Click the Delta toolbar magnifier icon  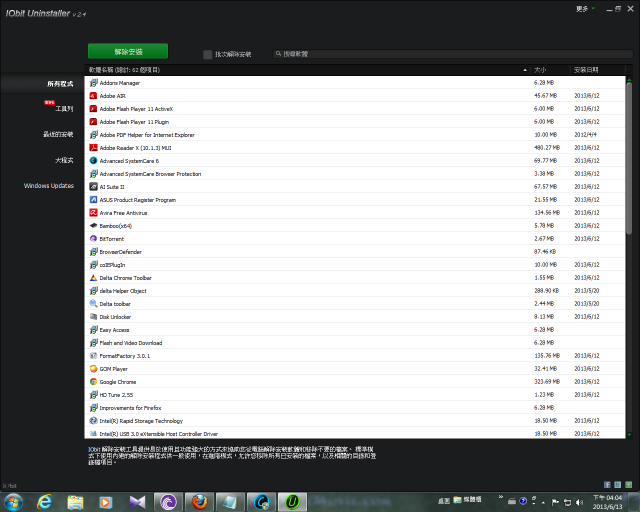point(93,304)
